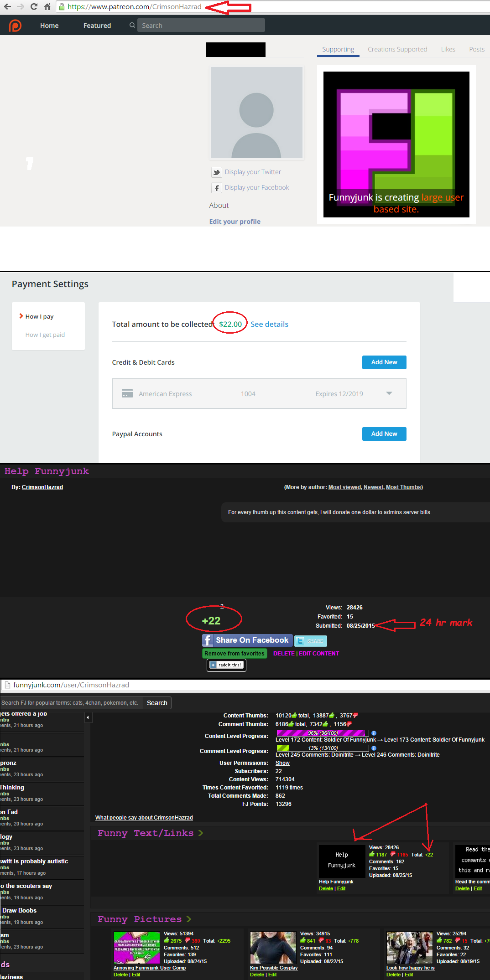
Task: Click the browser home icon
Action: point(47,7)
